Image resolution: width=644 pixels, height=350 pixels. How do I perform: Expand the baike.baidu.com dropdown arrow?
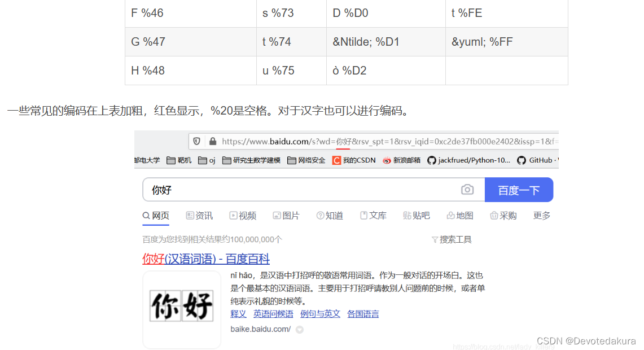point(299,329)
